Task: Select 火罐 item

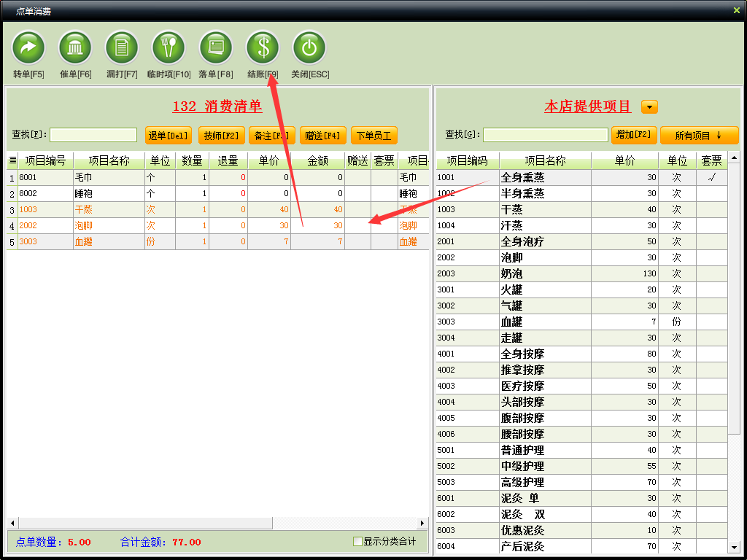Action: point(581,289)
